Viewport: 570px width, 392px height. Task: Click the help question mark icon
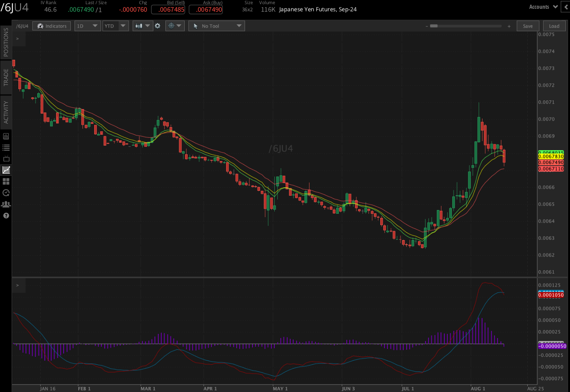click(x=6, y=215)
